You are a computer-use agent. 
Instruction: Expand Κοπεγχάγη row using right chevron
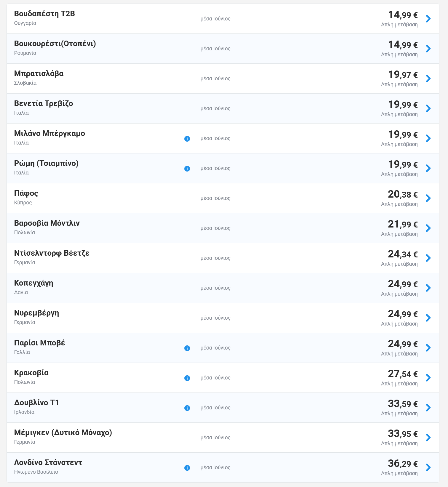(428, 288)
